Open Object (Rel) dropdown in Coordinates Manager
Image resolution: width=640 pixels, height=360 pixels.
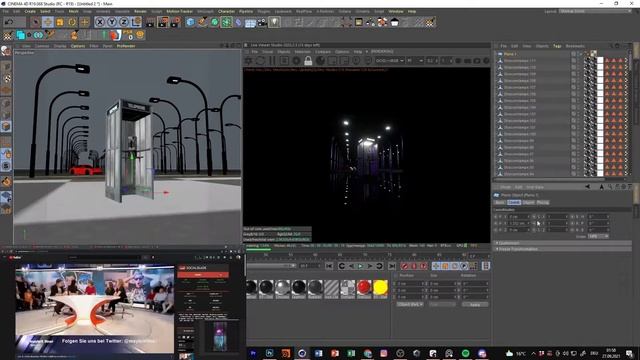[410, 304]
